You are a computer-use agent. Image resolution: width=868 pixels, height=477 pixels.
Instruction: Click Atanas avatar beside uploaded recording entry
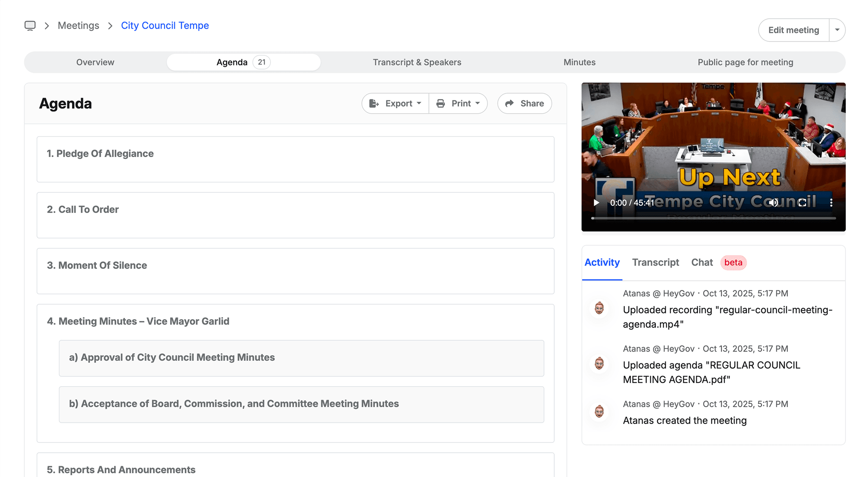599,309
